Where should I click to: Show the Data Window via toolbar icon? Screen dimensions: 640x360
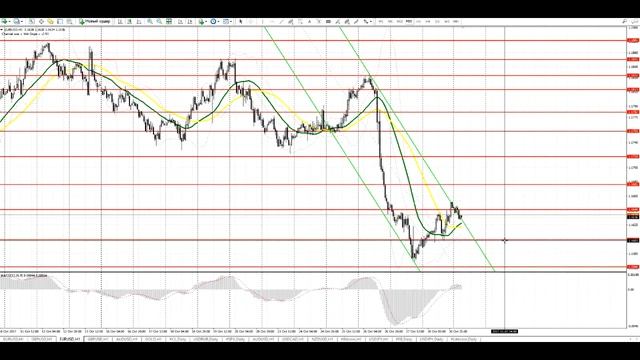pyautogui.click(x=41, y=21)
